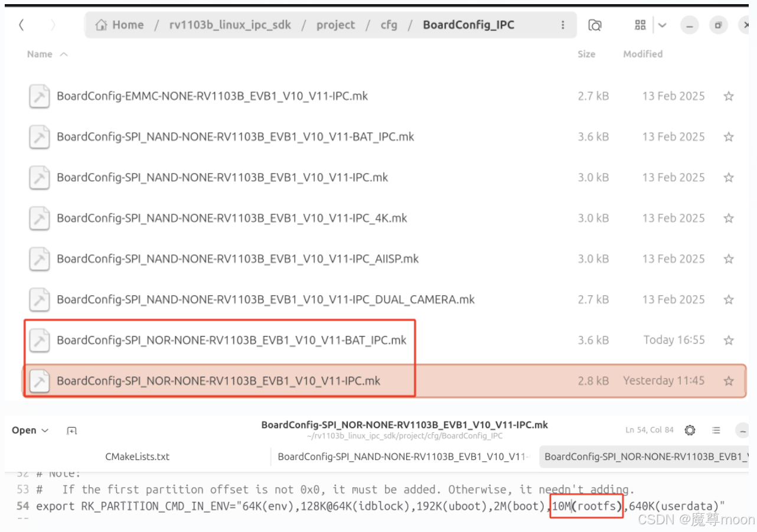Star the SPI_NOR BAT_IPC file
The width and height of the screenshot is (757, 532).
(x=729, y=340)
